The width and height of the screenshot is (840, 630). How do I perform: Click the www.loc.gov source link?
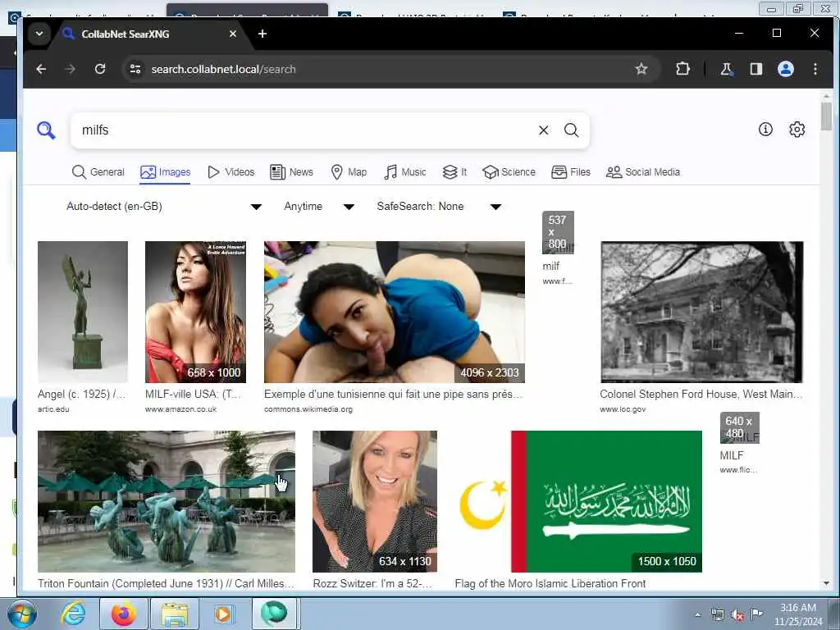[x=623, y=409]
